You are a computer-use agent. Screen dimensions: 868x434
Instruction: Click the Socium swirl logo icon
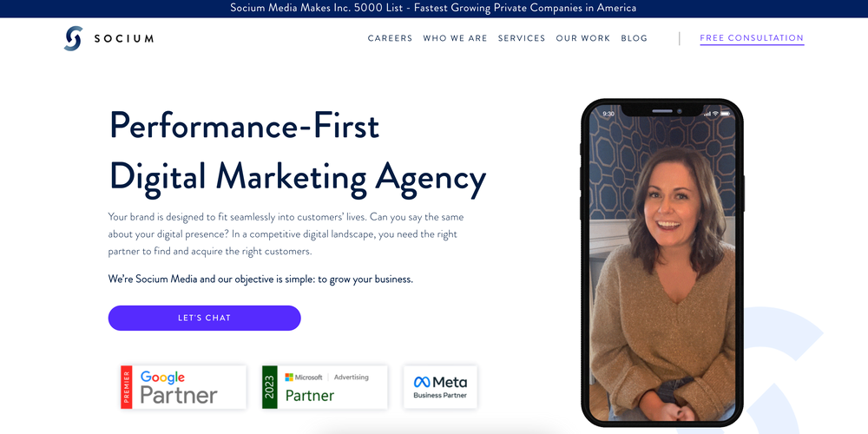pyautogui.click(x=73, y=38)
